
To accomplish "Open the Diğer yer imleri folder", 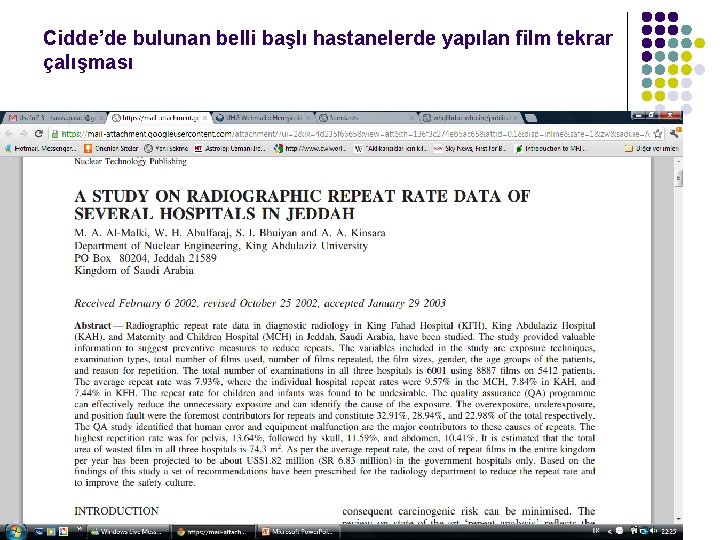I will pyautogui.click(x=652, y=148).
